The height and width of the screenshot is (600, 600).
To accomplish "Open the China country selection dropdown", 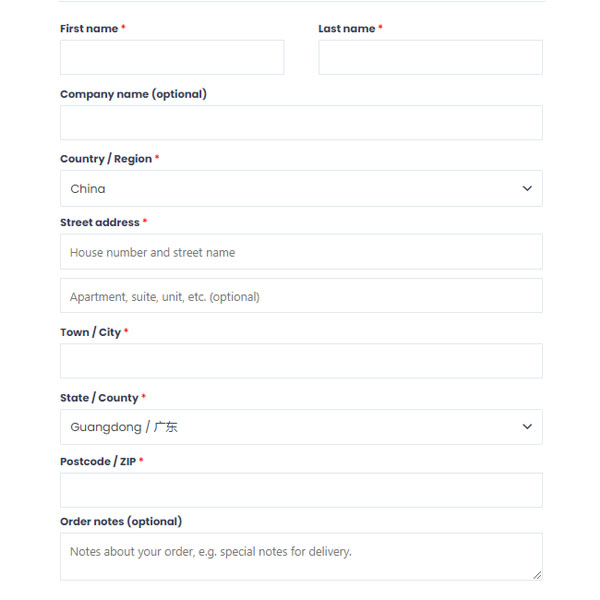I will [x=301, y=188].
